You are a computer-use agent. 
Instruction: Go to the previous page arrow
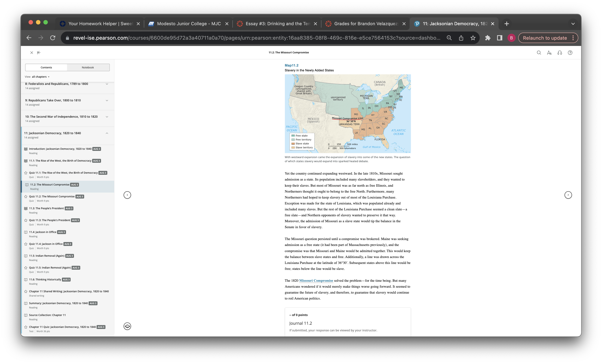tap(127, 195)
